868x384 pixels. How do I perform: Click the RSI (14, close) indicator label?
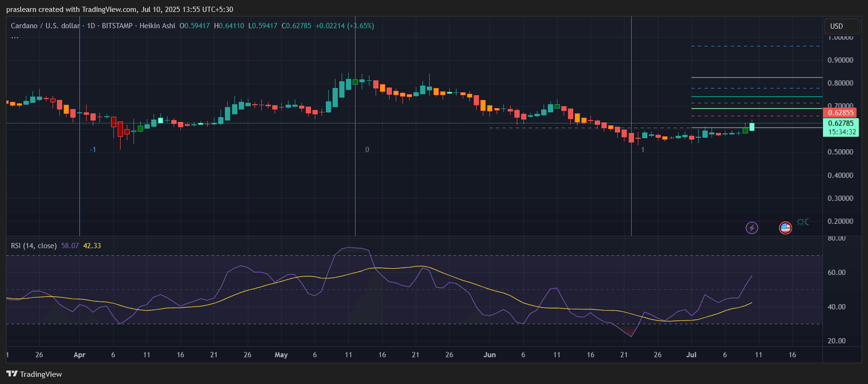(x=33, y=246)
